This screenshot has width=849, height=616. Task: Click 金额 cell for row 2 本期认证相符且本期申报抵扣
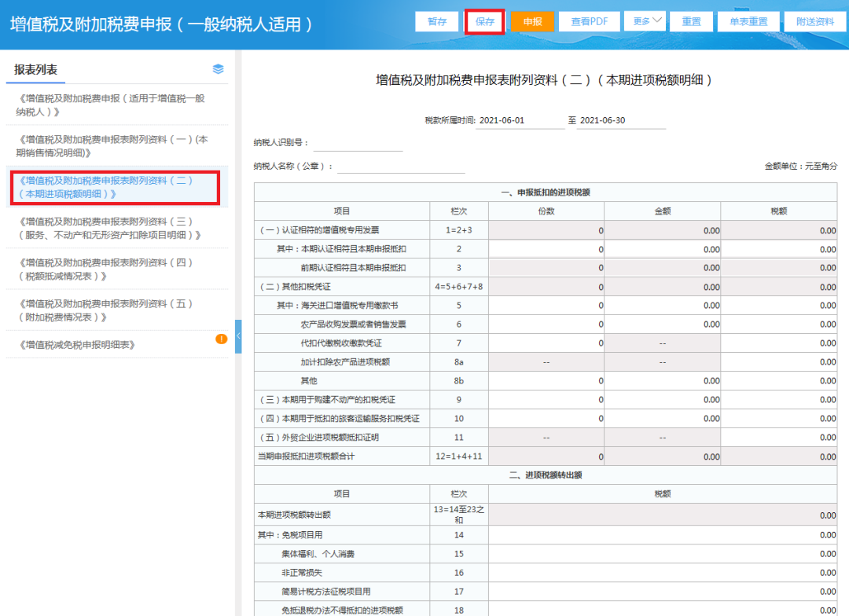(662, 249)
